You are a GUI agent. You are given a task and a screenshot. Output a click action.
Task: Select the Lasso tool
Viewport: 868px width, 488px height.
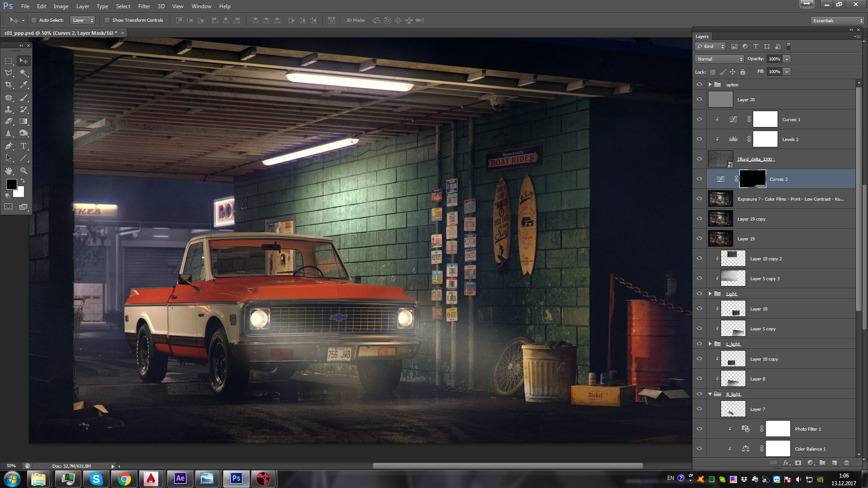tap(9, 73)
